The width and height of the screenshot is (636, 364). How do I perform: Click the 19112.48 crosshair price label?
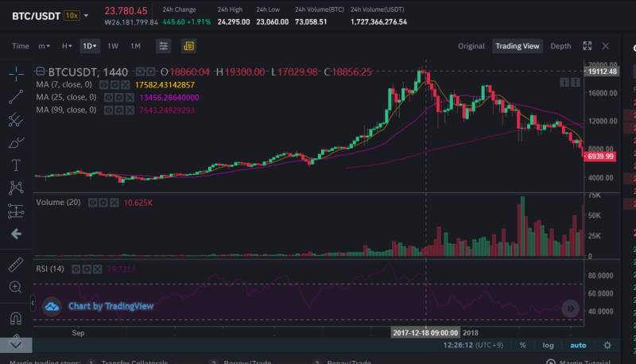click(x=602, y=72)
